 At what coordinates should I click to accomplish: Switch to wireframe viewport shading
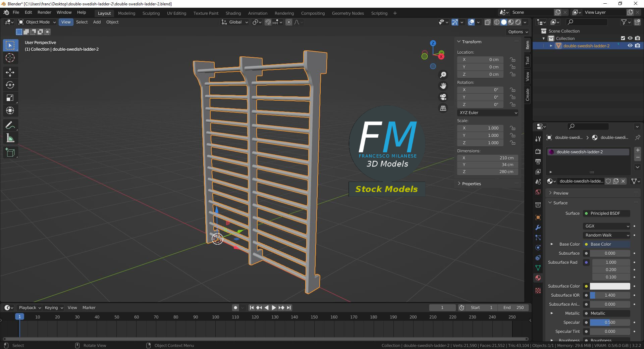point(497,22)
